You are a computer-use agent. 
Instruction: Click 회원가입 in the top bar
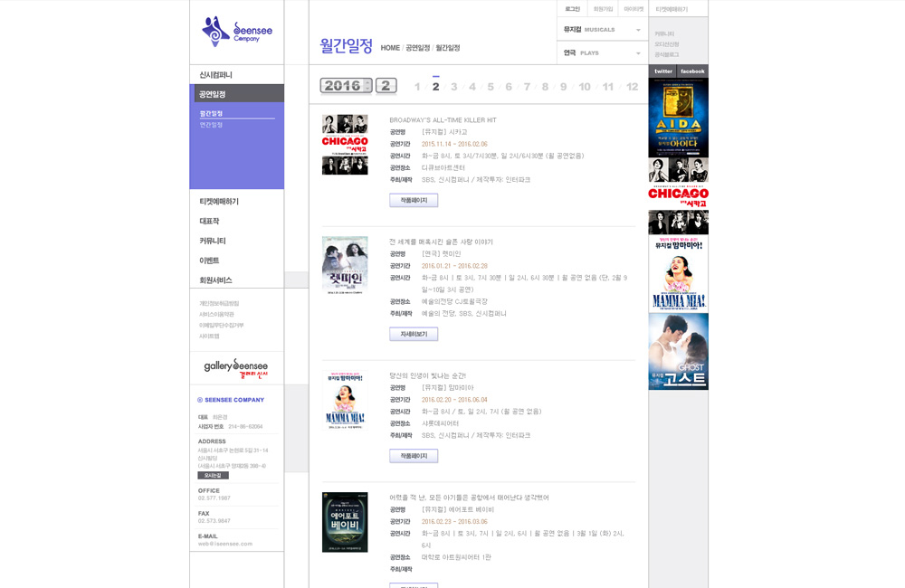tap(603, 9)
